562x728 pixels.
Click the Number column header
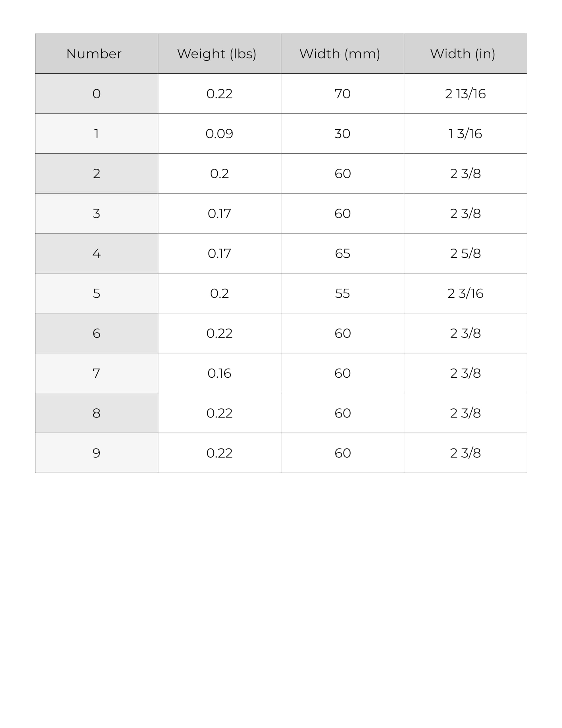pos(96,54)
